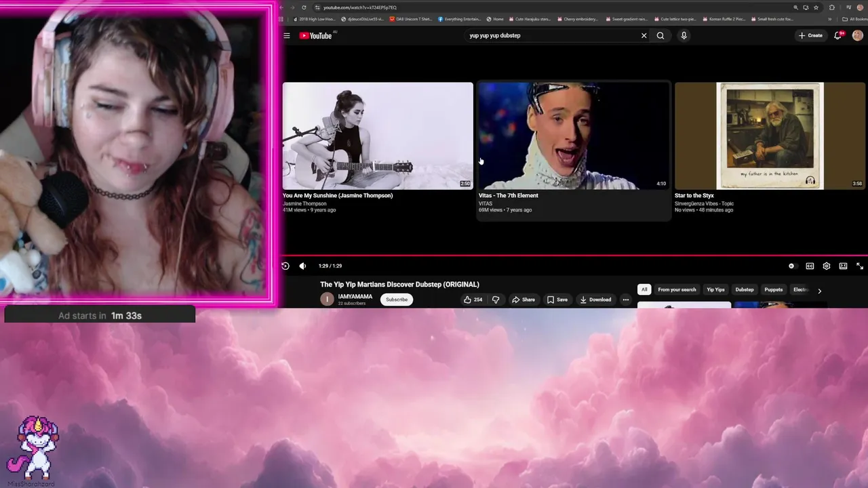Image resolution: width=868 pixels, height=488 pixels.
Task: Open the Korean Ruffle 2 Piece bookmark
Action: click(722, 19)
